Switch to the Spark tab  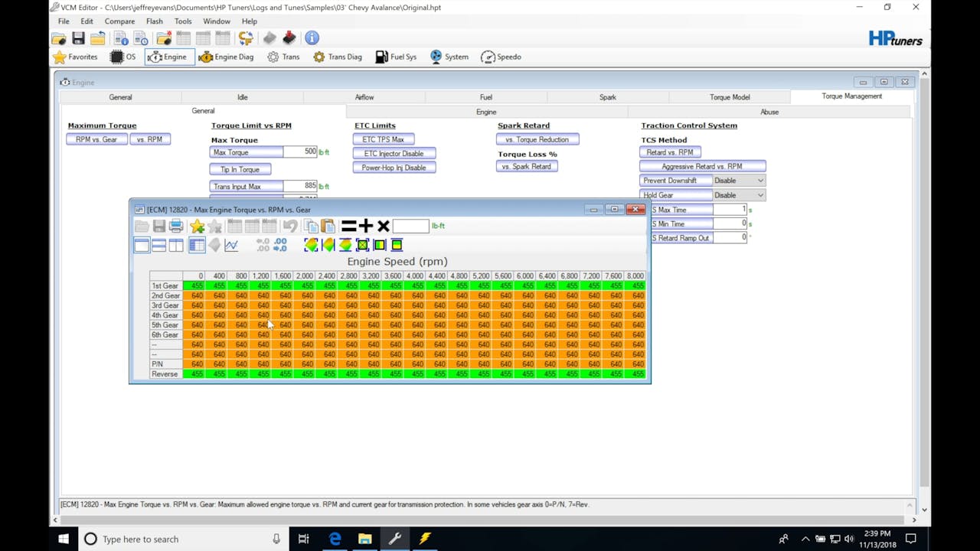point(607,97)
